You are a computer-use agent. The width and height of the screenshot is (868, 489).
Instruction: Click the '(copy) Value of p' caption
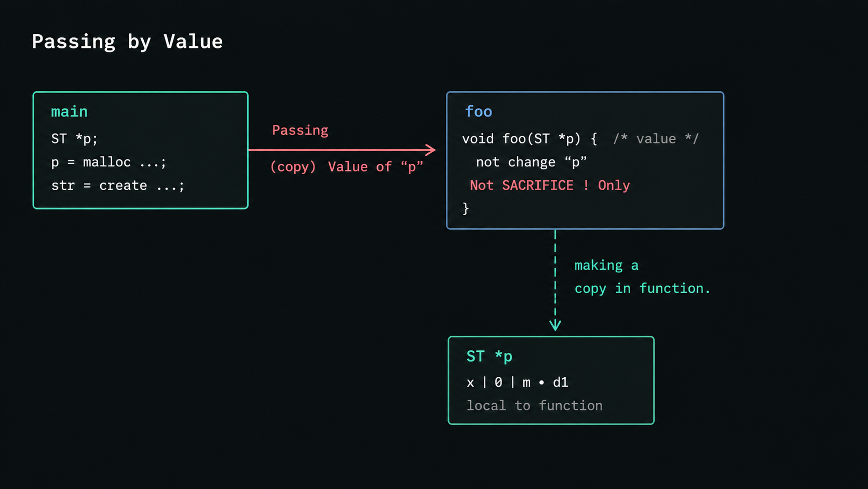click(x=347, y=167)
